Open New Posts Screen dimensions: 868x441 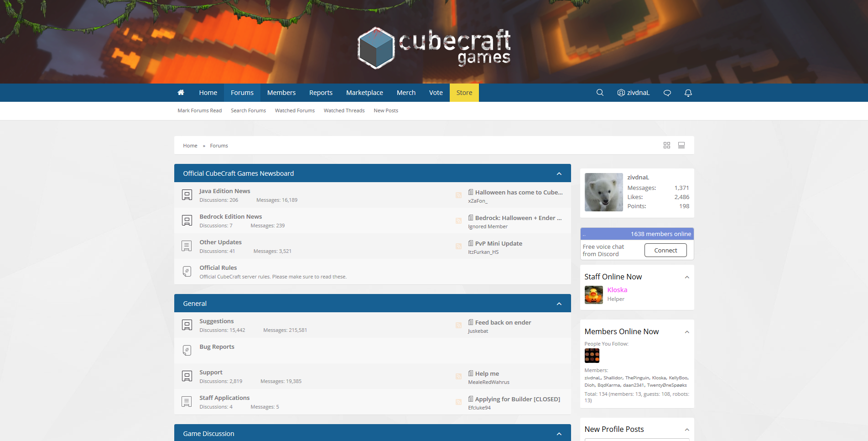pyautogui.click(x=386, y=110)
